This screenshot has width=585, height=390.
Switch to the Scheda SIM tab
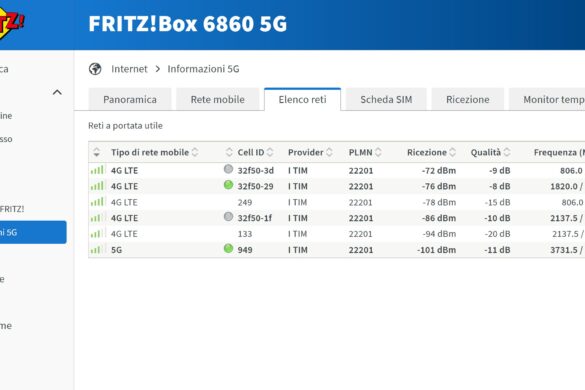tap(386, 100)
